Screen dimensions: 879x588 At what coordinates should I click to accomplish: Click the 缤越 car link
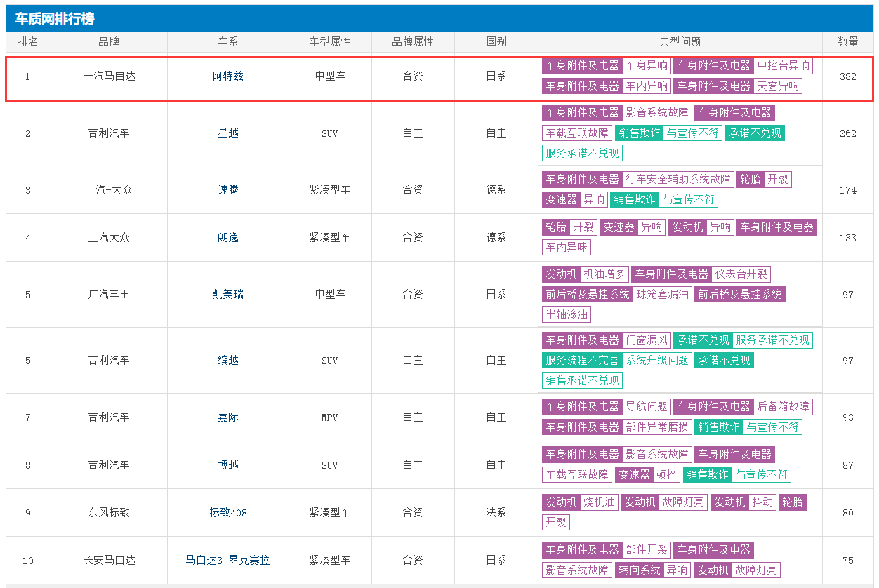pyautogui.click(x=228, y=361)
